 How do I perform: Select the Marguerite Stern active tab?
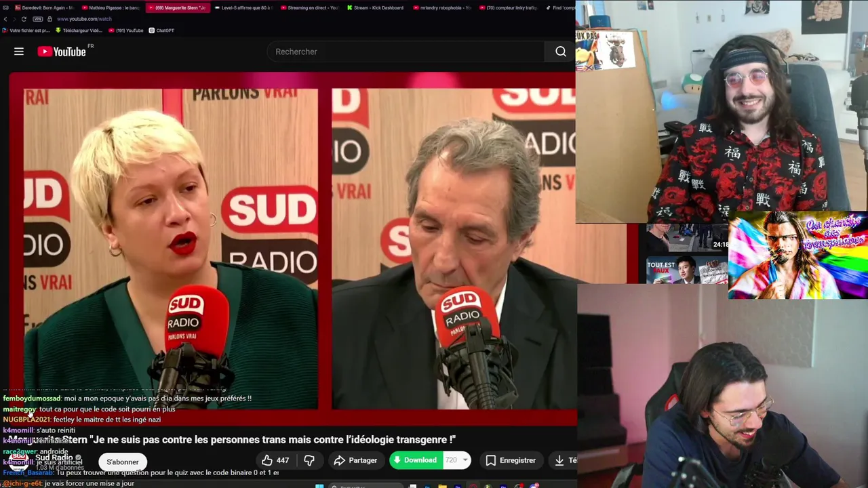click(x=177, y=7)
